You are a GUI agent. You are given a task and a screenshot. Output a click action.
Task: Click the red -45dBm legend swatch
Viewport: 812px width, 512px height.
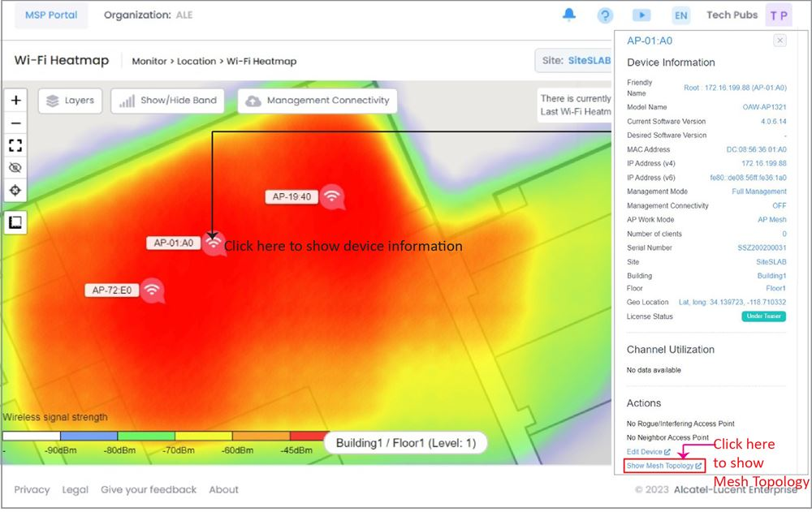click(x=308, y=437)
